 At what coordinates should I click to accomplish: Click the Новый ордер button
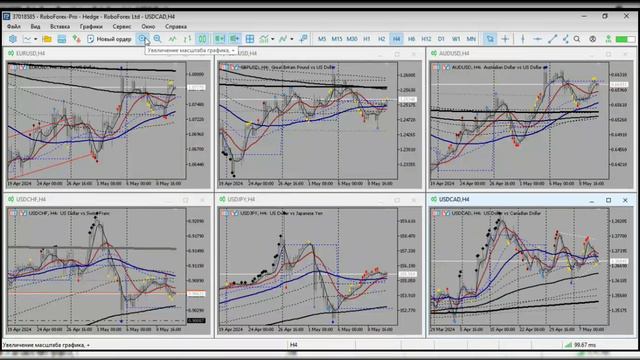pyautogui.click(x=109, y=39)
